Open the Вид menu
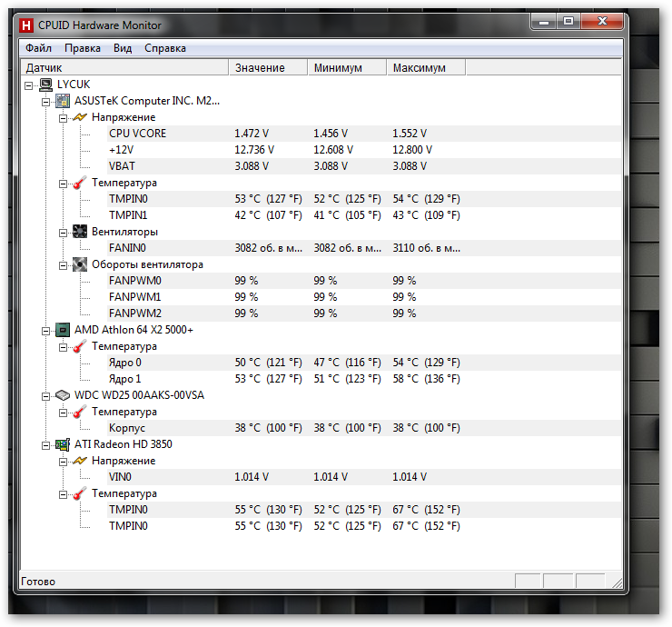Screen dimensions: 672x627 [x=123, y=48]
